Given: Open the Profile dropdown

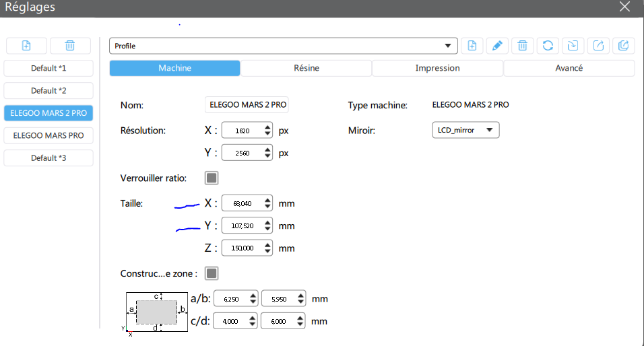Looking at the screenshot, I should point(284,46).
